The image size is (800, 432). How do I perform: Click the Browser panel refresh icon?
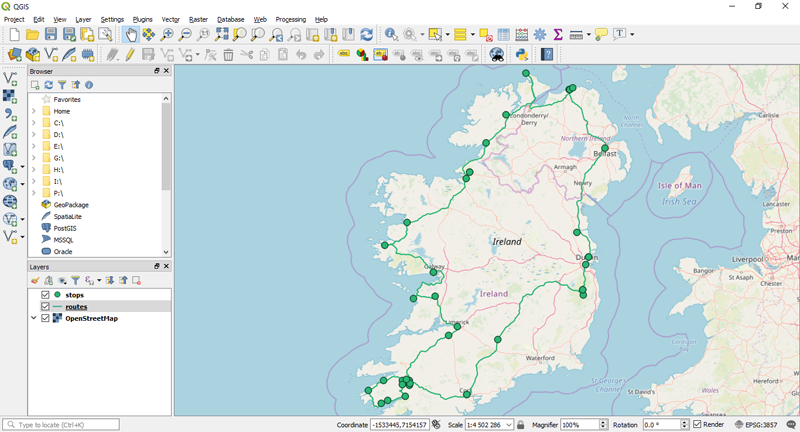click(48, 85)
